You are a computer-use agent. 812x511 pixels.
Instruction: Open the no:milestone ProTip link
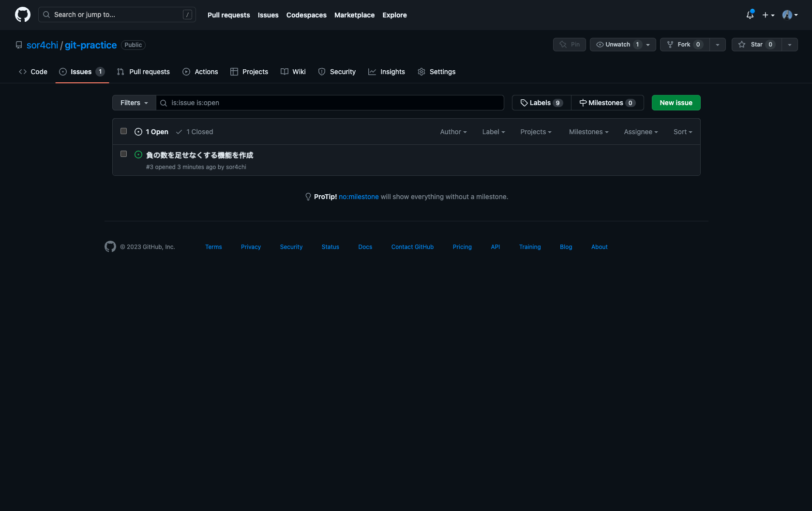[359, 197]
